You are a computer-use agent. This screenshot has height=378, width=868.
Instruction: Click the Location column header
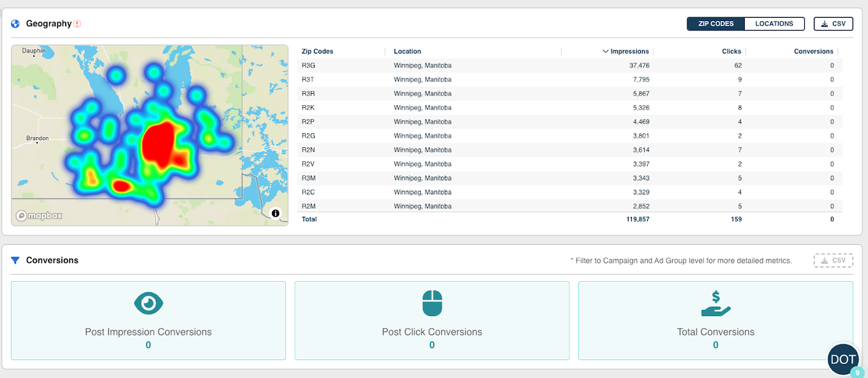[x=407, y=52]
